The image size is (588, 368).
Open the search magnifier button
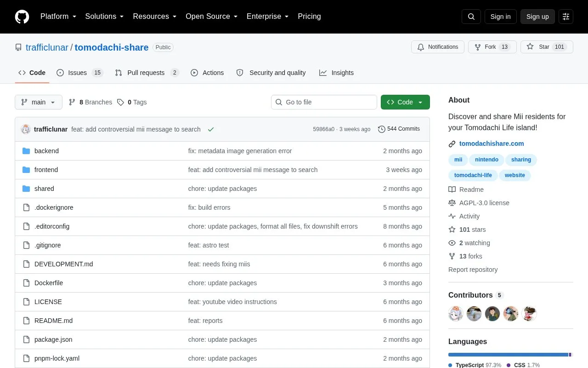point(471,17)
